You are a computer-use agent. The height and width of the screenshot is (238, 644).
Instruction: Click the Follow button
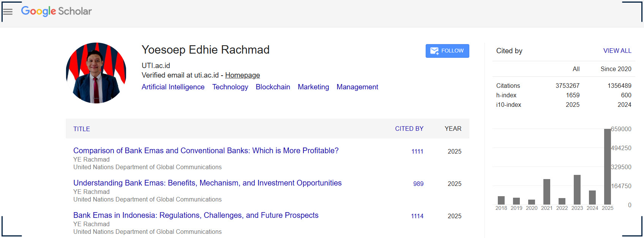point(447,51)
